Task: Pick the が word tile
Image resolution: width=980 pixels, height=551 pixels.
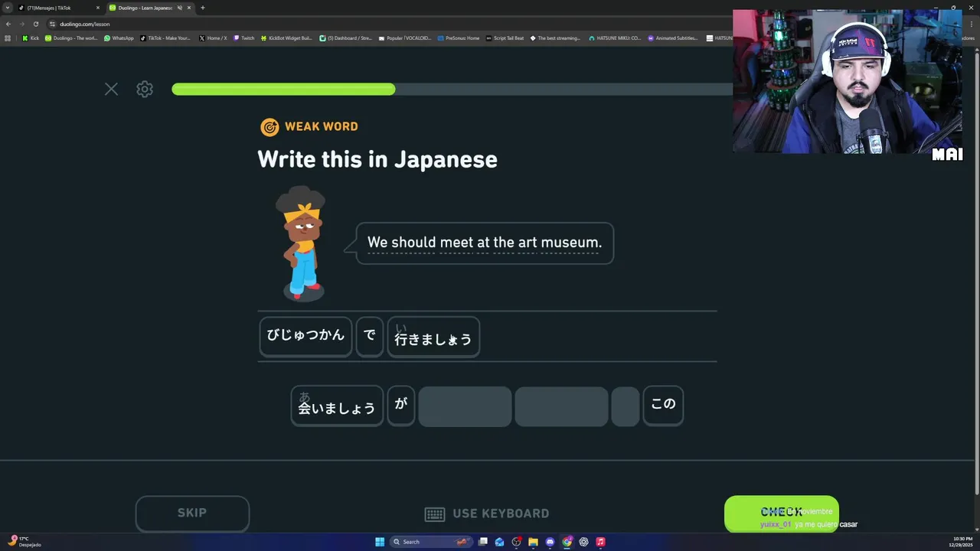Action: 401,406
